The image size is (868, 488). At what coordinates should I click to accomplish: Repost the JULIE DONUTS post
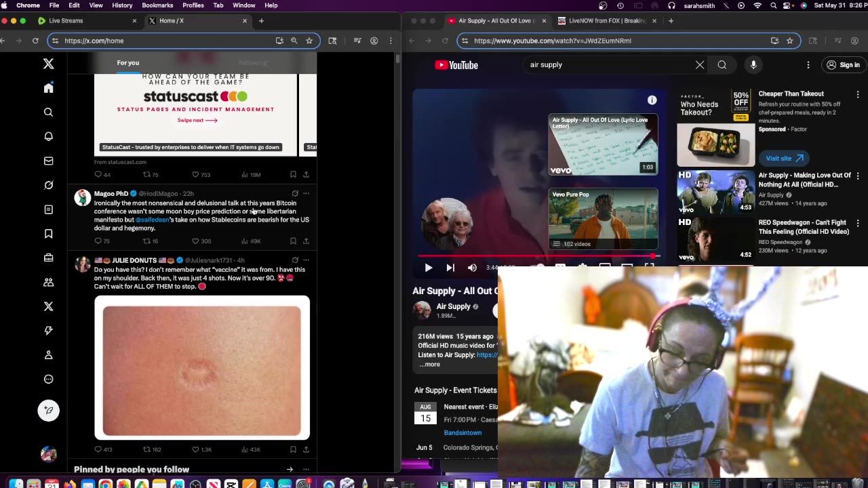click(x=152, y=449)
